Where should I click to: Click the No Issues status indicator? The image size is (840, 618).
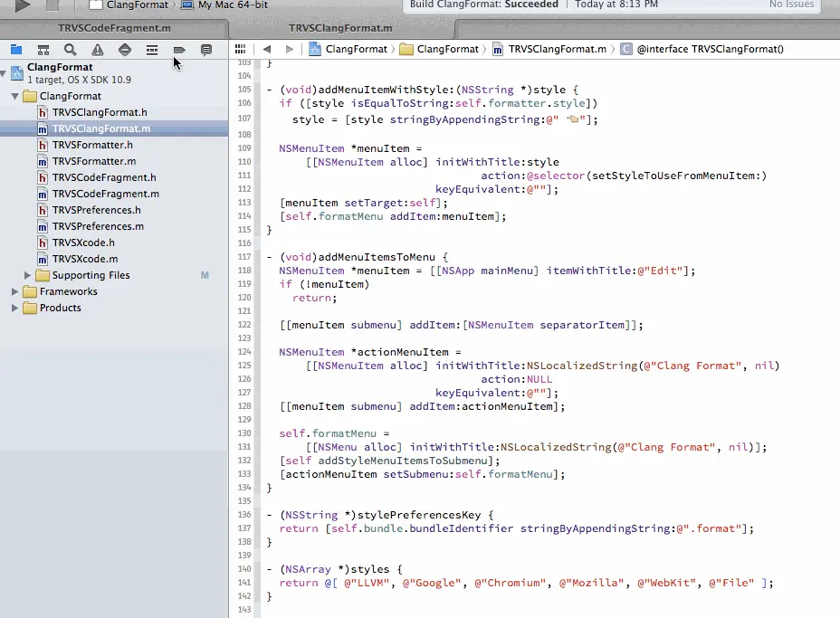coord(791,5)
